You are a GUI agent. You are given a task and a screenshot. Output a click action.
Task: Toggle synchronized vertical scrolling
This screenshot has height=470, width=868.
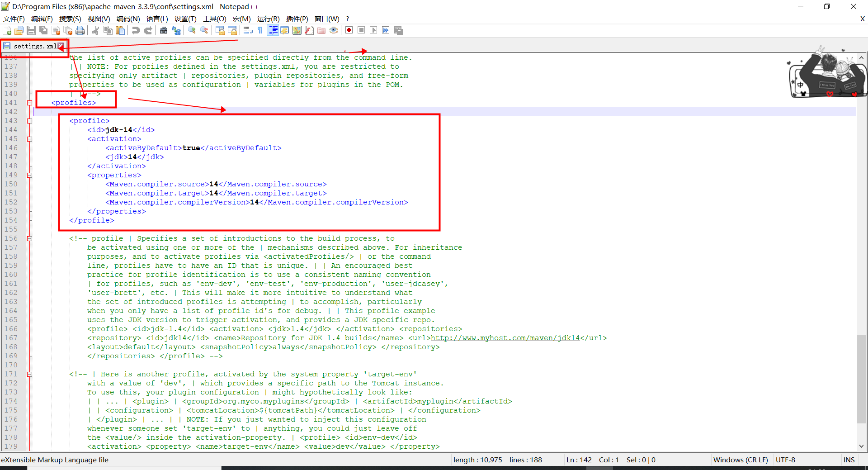220,30
